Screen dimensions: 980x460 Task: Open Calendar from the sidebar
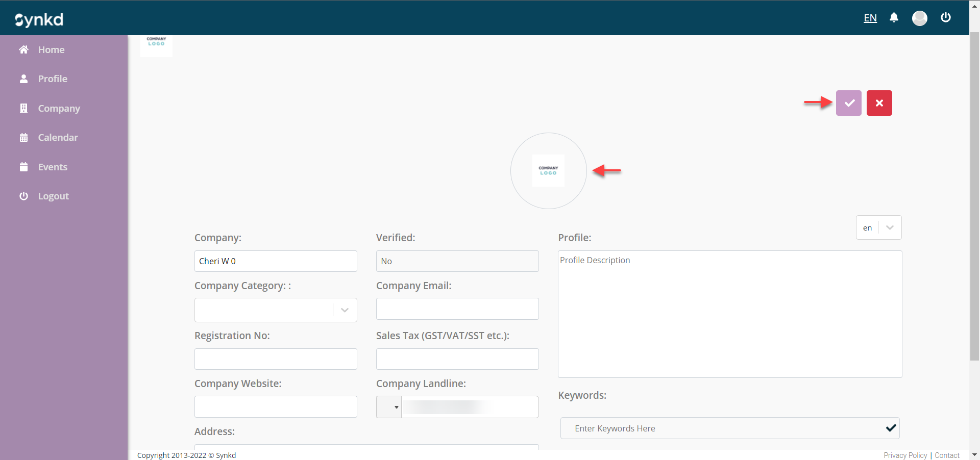[x=58, y=138]
